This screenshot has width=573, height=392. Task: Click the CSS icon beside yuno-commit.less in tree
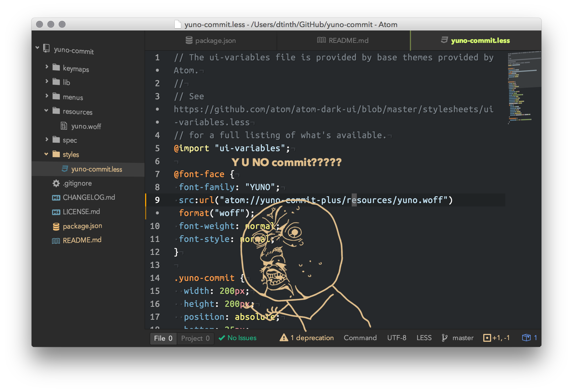point(65,169)
